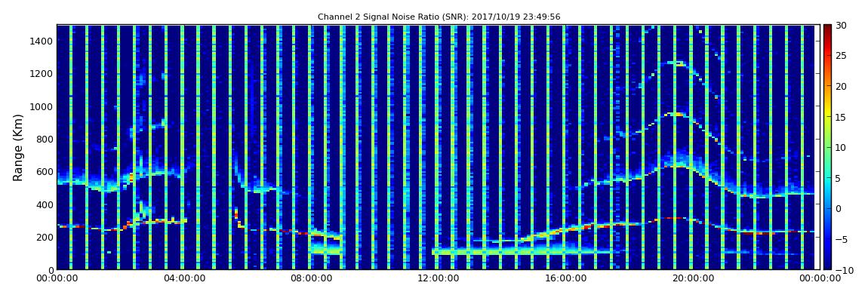The width and height of the screenshot is (868, 307).
Task: Click the 20:00:00 time axis label
Action: (691, 278)
